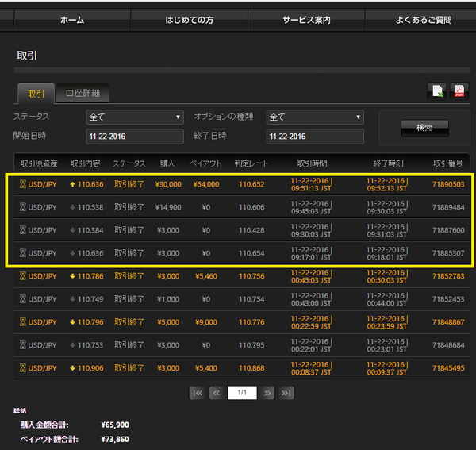Click the 取引内容 column header
The height and width of the screenshot is (450, 476).
(x=86, y=163)
